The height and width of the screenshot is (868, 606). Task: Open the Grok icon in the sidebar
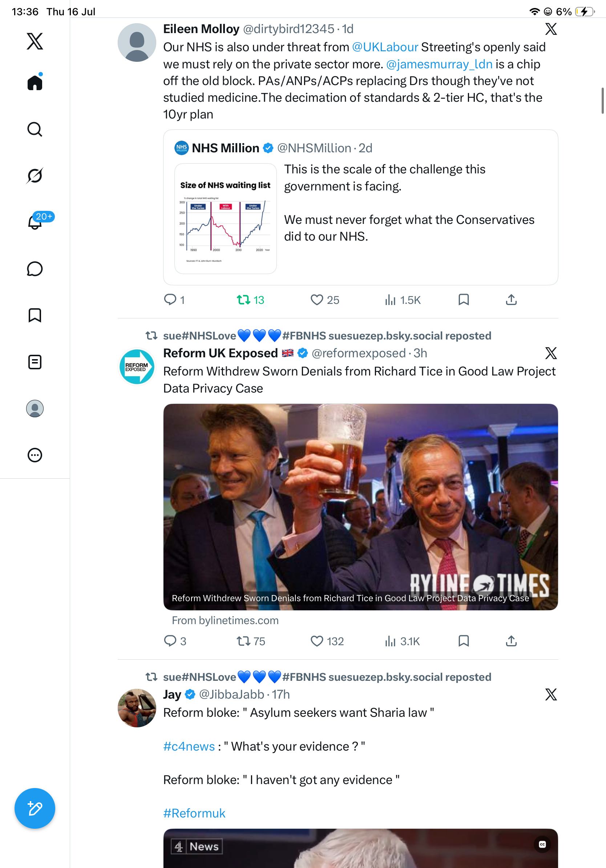[x=35, y=176]
